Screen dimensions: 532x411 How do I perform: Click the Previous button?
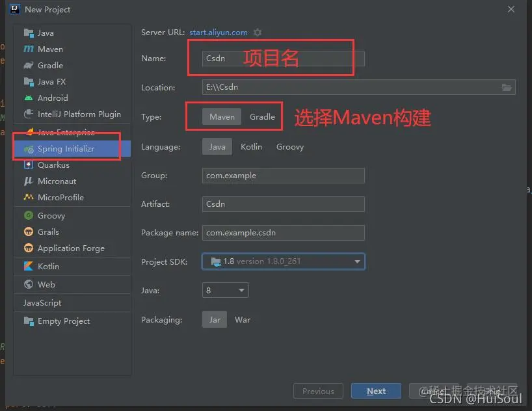(318, 391)
